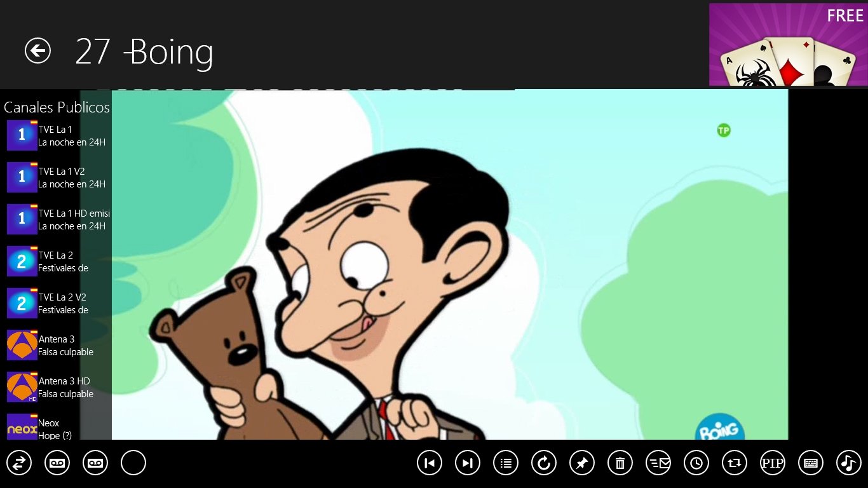Skip to the next channel
Viewport: 868px width, 488px height.
[x=468, y=463]
